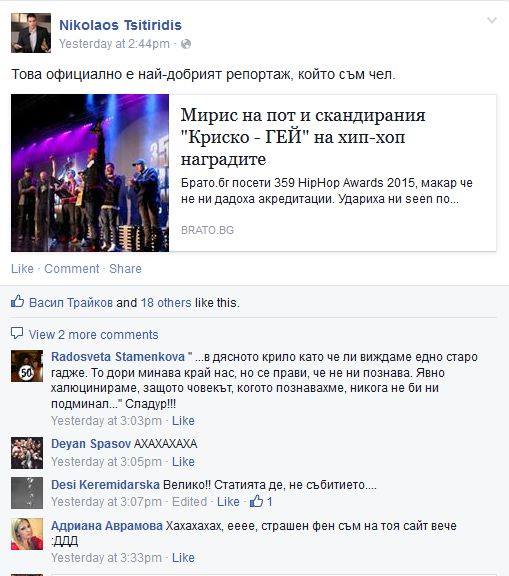Image resolution: width=509 pixels, height=576 pixels.
Task: Click the thumbs-up count on Desi's comment
Action: click(261, 501)
